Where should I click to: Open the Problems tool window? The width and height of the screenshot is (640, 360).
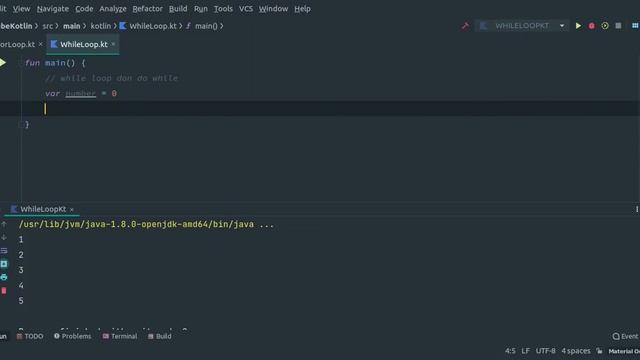73,336
